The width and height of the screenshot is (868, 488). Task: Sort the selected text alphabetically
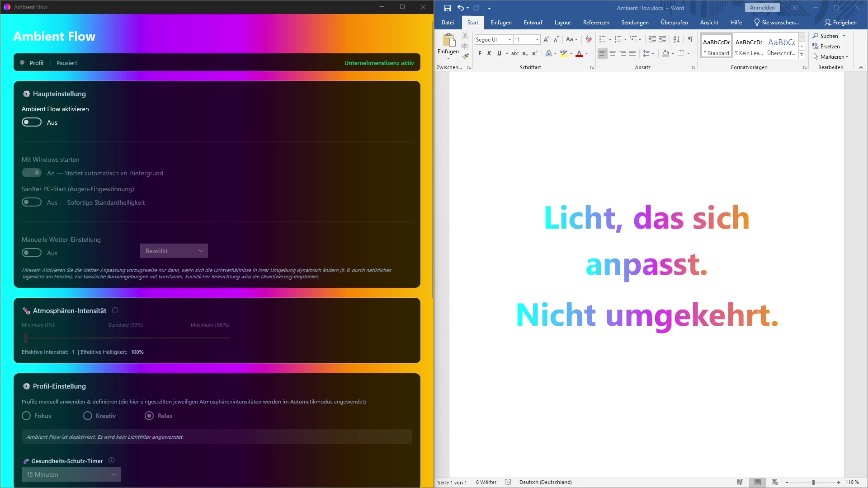tap(676, 39)
